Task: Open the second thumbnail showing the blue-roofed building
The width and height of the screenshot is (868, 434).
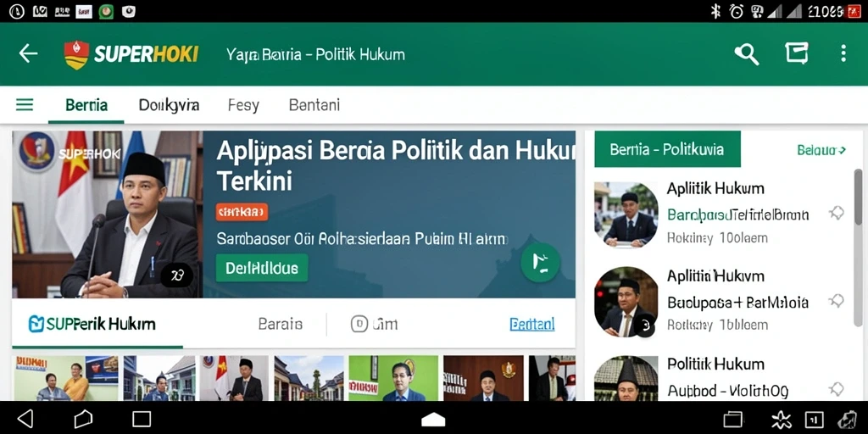Action: point(159,378)
